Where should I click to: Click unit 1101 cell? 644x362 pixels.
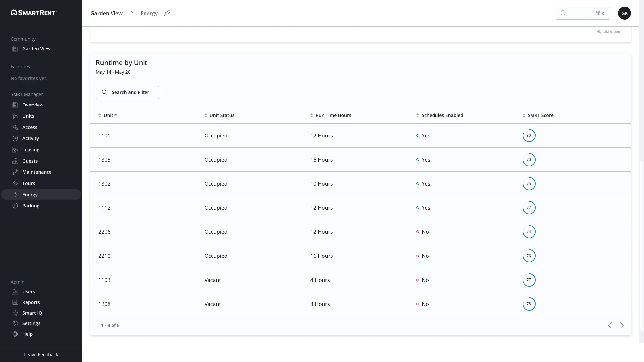(104, 136)
